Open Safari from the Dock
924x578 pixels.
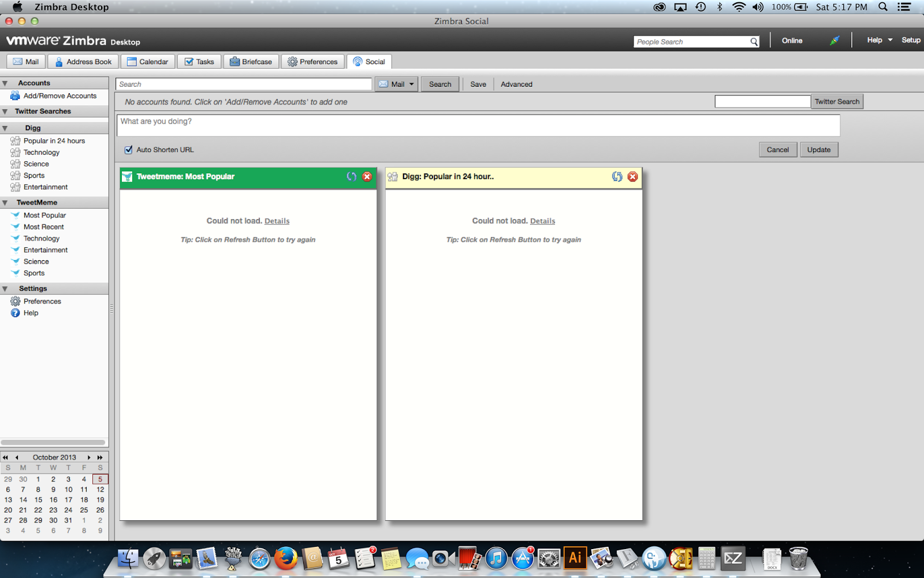[x=259, y=558]
